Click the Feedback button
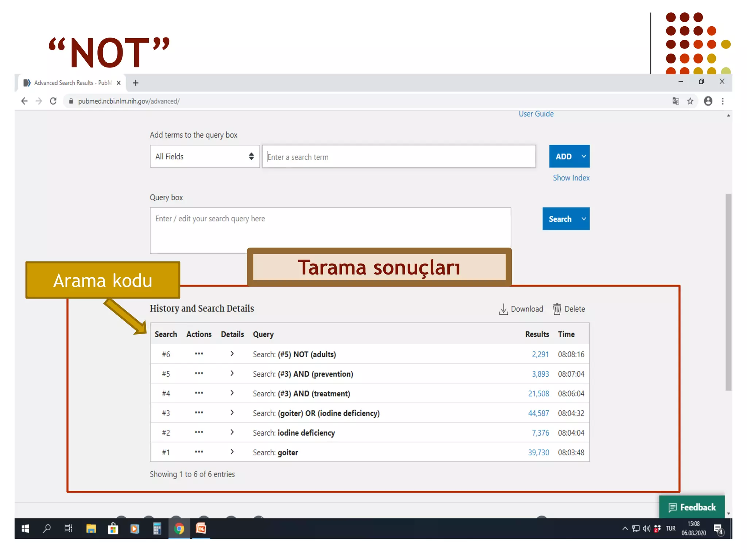The image size is (747, 560). click(692, 507)
